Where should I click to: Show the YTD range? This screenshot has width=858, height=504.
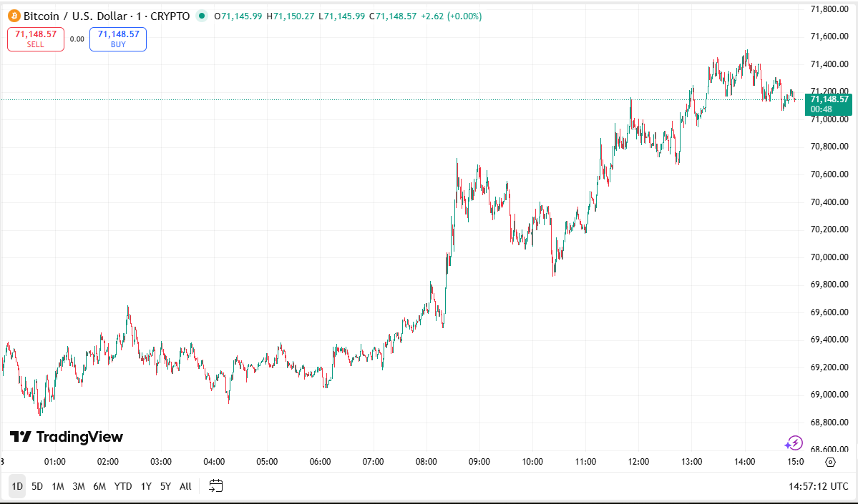(x=123, y=486)
